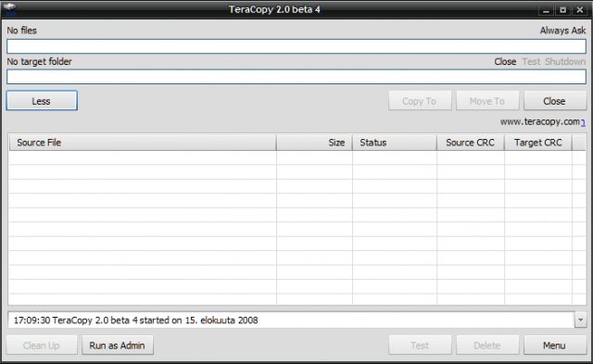593x364 pixels.
Task: Sort by the Source CRC column header
Action: click(x=471, y=143)
